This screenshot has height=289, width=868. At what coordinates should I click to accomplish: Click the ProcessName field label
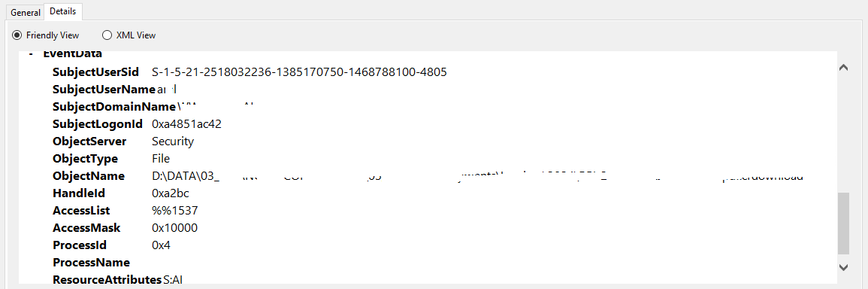tap(92, 263)
